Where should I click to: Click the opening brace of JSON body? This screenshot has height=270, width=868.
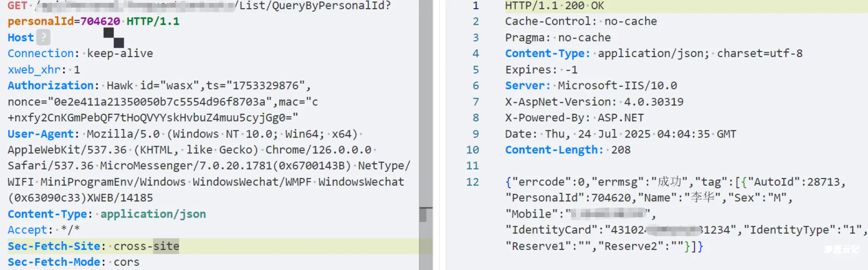[508, 182]
